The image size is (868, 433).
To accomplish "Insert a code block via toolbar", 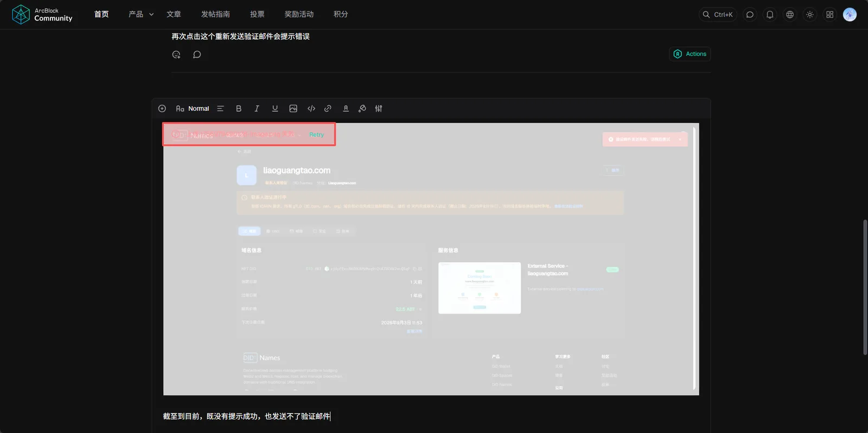I will pos(311,109).
